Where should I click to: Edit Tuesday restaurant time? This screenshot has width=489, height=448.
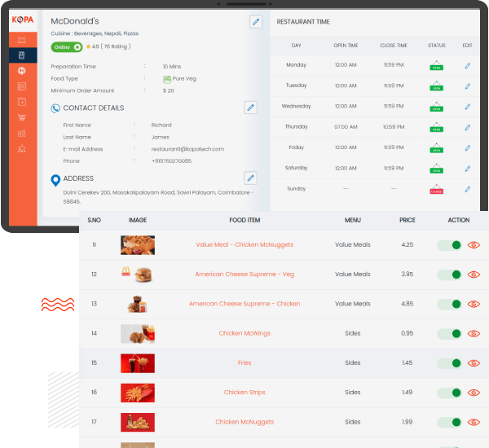[x=468, y=86]
